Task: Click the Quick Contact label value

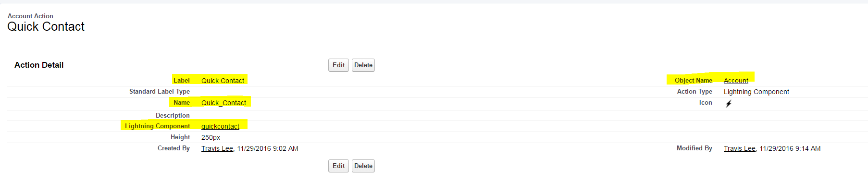Action: click(x=223, y=81)
